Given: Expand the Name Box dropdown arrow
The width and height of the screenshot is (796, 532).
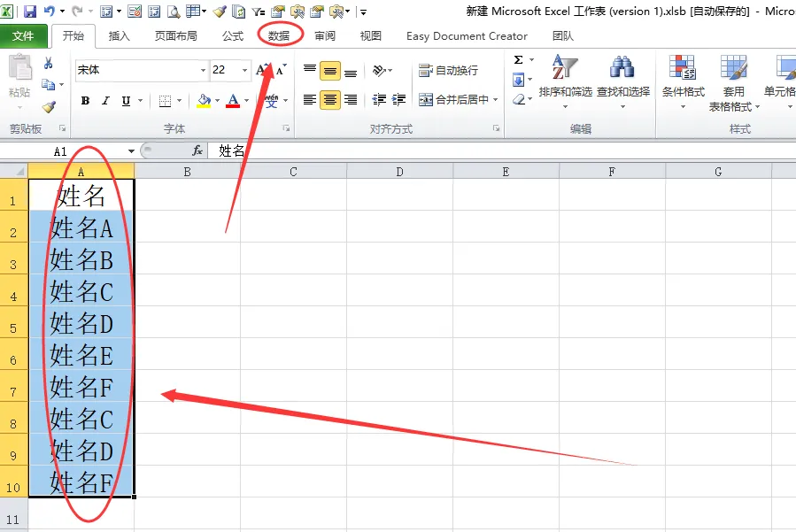Looking at the screenshot, I should (131, 150).
